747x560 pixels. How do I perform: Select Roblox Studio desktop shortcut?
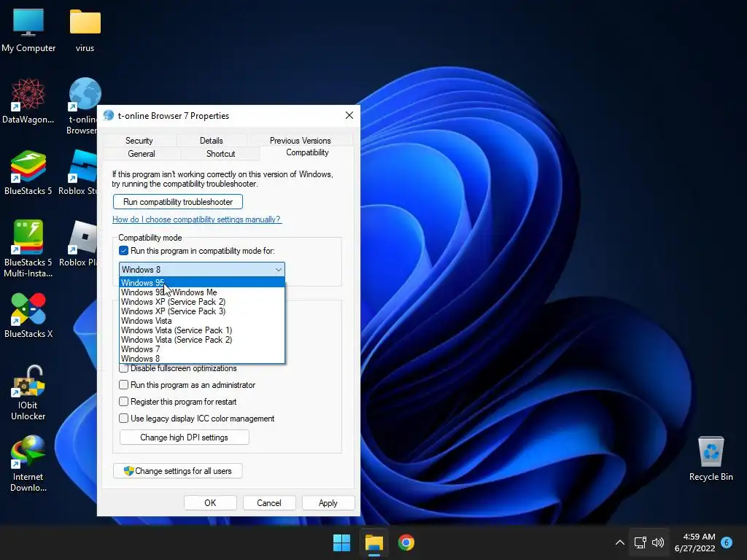(79, 172)
